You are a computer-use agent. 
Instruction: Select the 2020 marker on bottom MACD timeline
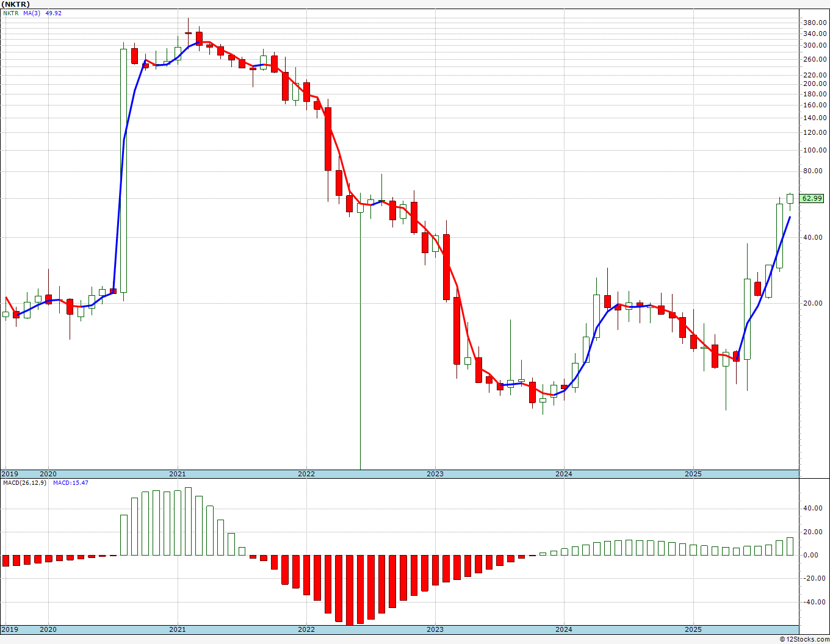[x=48, y=629]
